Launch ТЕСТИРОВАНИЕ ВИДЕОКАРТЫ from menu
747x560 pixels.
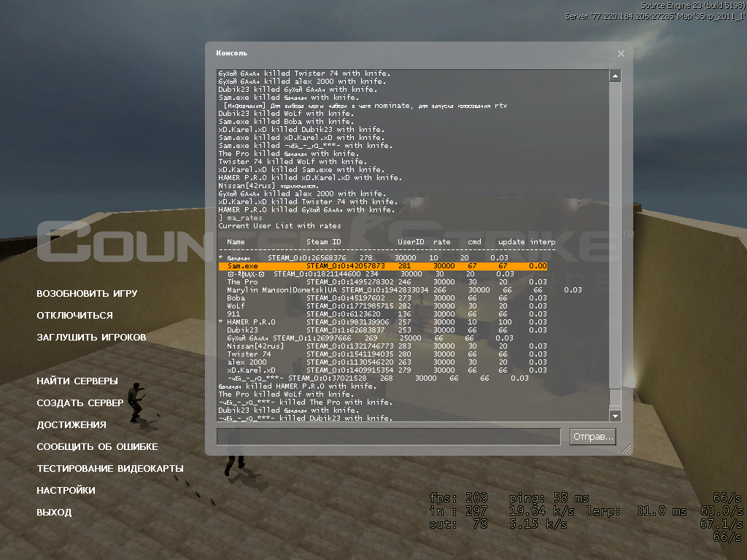click(110, 469)
